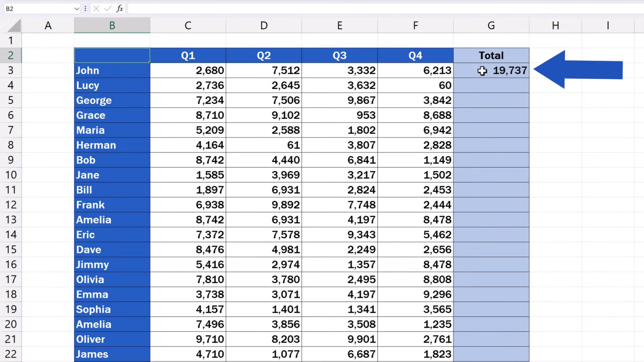Image resolution: width=644 pixels, height=362 pixels.
Task: Click the Insert Function (fx) icon
Action: click(x=120, y=8)
